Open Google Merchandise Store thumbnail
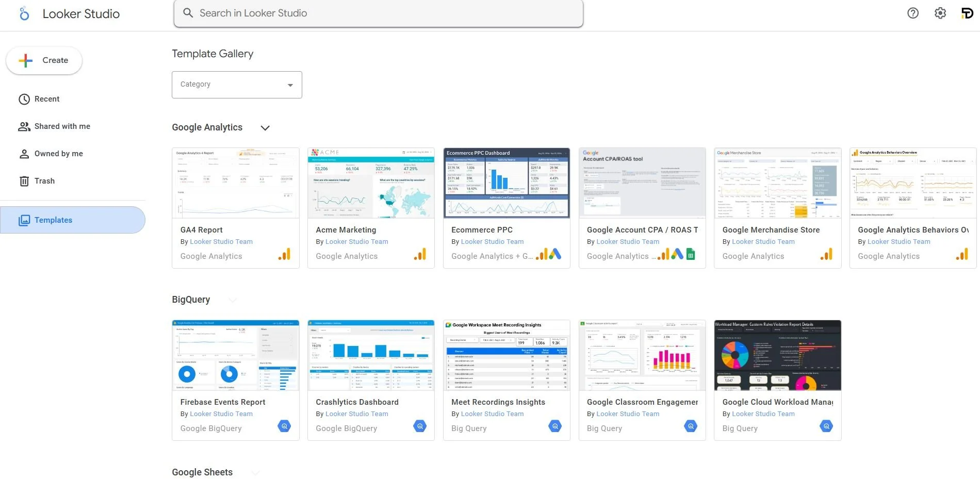 (778, 183)
